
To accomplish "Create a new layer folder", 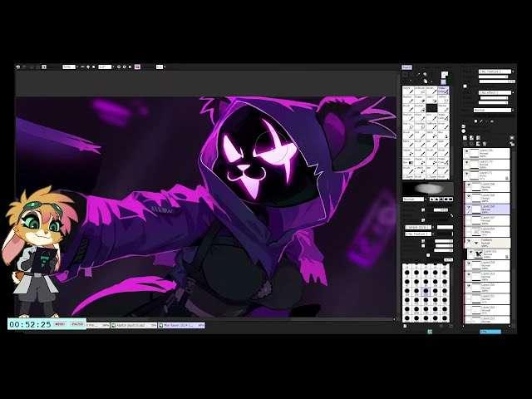I will pyautogui.click(x=478, y=138).
